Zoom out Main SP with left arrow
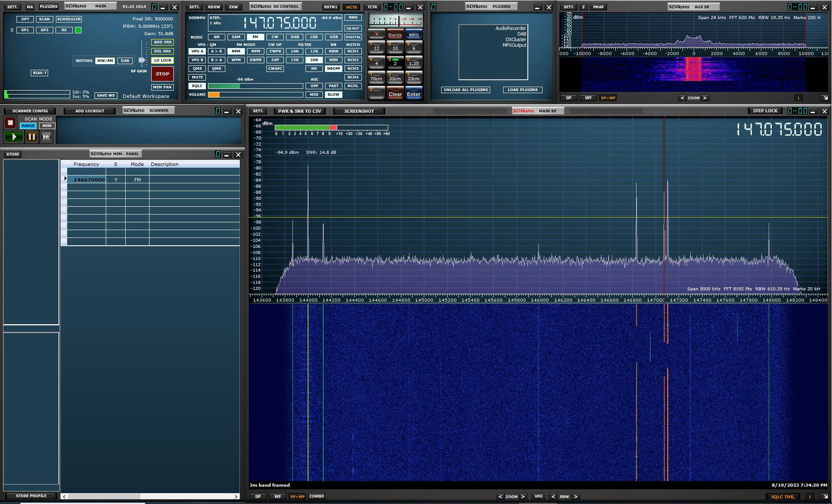Viewport: 832px width, 504px height. coord(500,497)
